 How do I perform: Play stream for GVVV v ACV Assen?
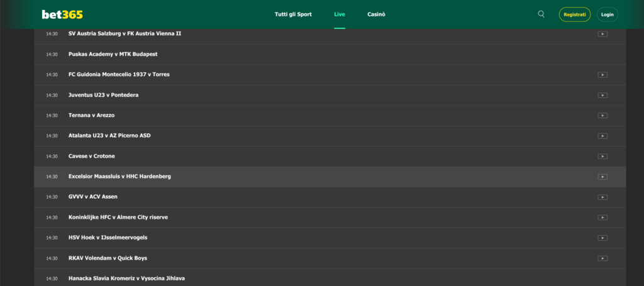[x=602, y=197]
